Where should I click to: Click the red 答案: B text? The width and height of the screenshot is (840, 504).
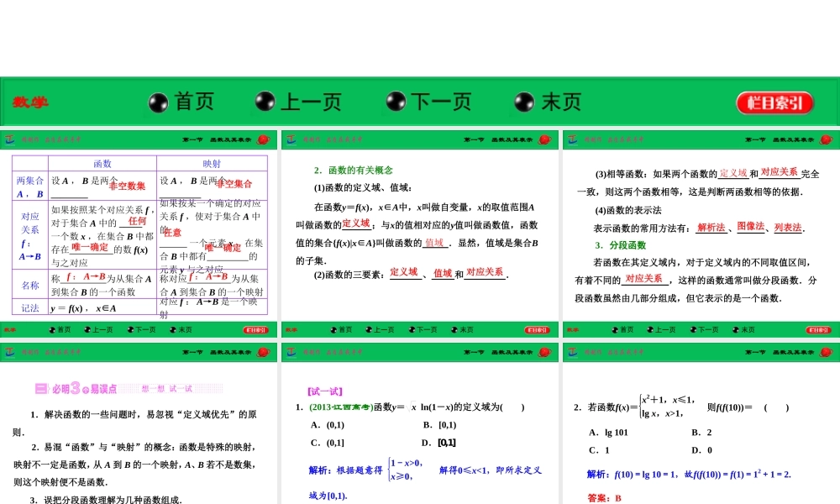pos(604,498)
